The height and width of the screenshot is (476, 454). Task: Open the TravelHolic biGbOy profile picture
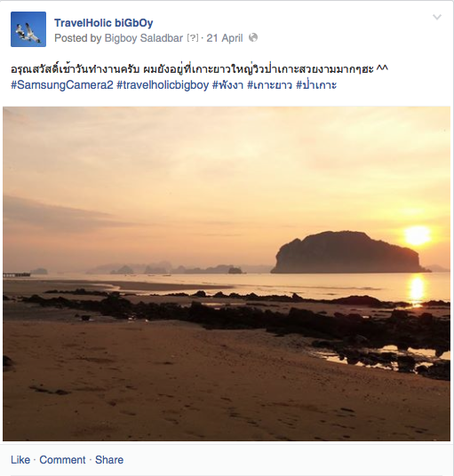[x=28, y=29]
